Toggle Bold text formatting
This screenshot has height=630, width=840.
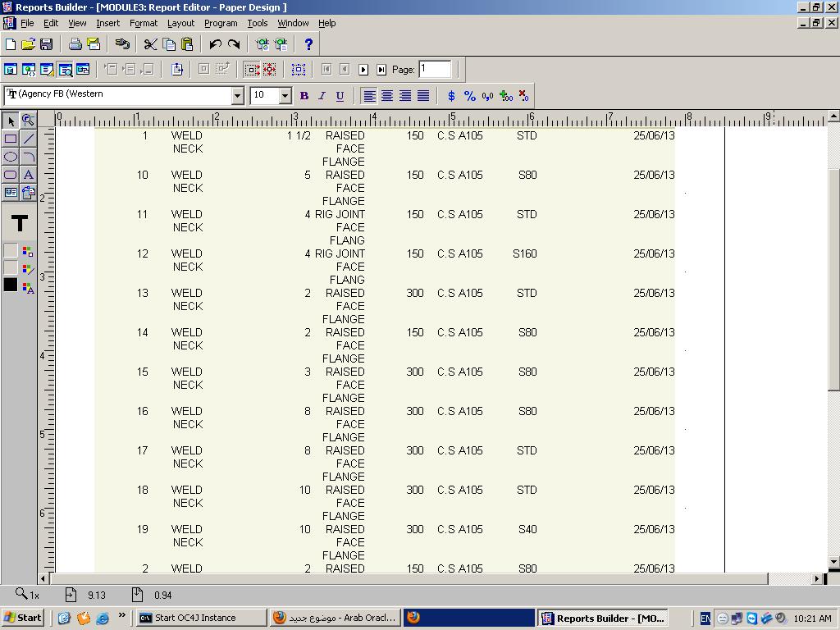[x=304, y=96]
